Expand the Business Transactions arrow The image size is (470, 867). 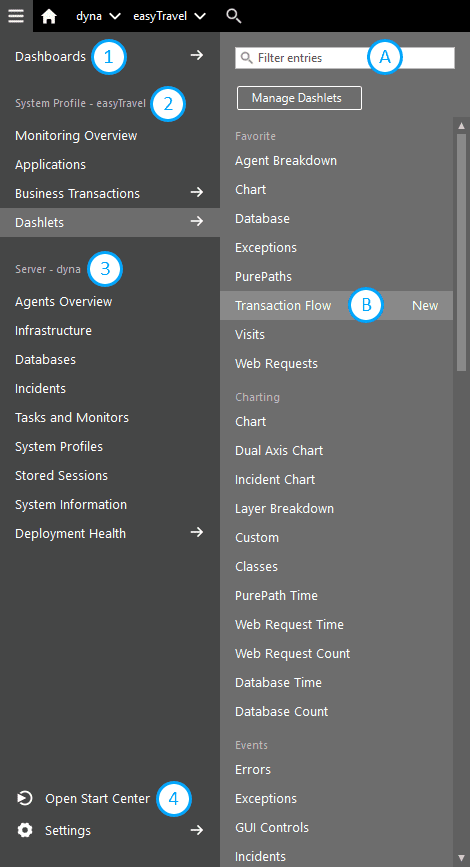197,192
